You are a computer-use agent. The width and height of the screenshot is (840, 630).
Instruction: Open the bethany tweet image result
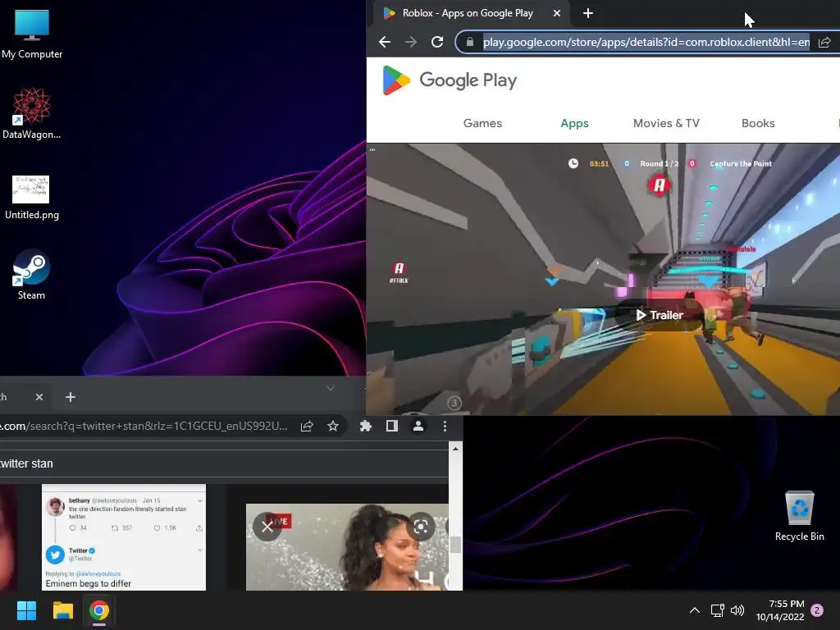coord(124,537)
